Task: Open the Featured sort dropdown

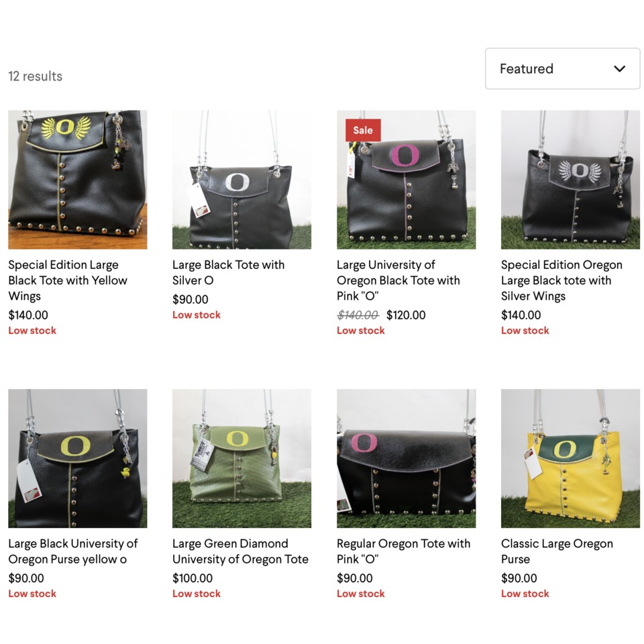Action: coord(562,68)
